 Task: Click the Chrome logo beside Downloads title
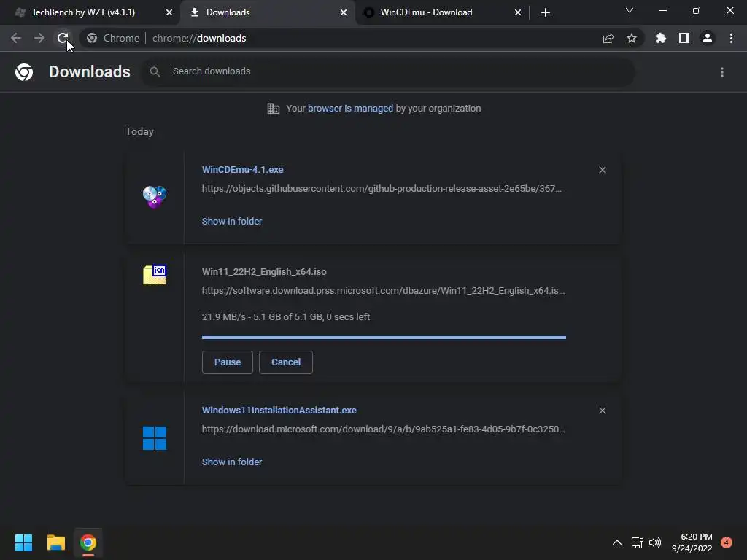coord(24,72)
